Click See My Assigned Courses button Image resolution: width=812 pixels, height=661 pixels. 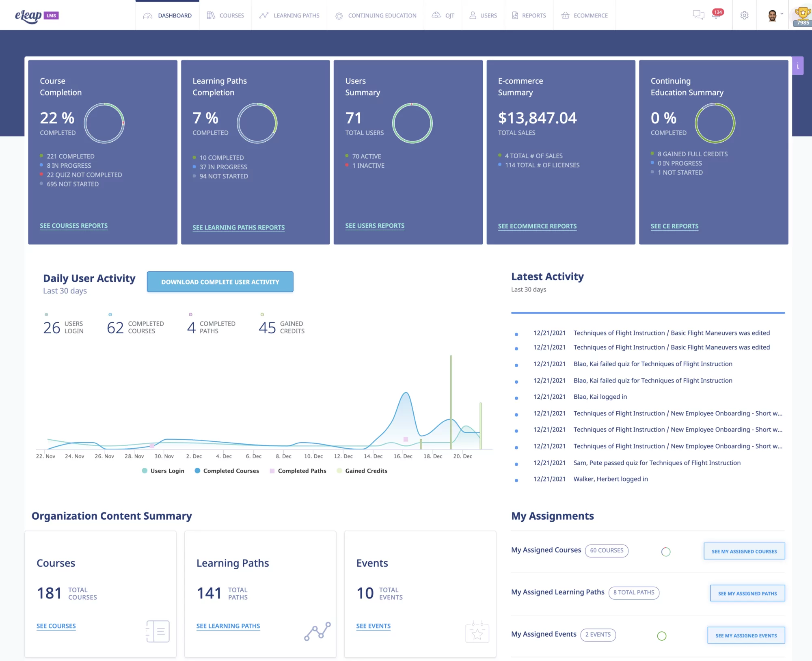click(744, 551)
